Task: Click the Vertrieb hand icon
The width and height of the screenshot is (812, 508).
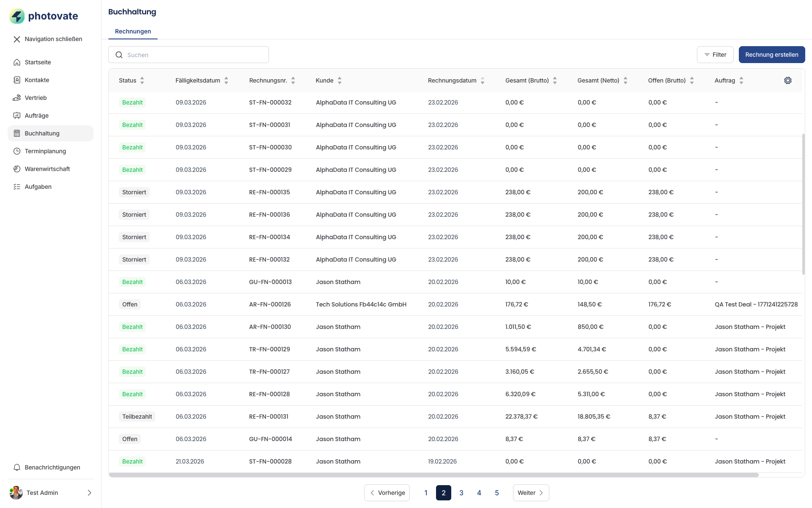Action: point(17,98)
